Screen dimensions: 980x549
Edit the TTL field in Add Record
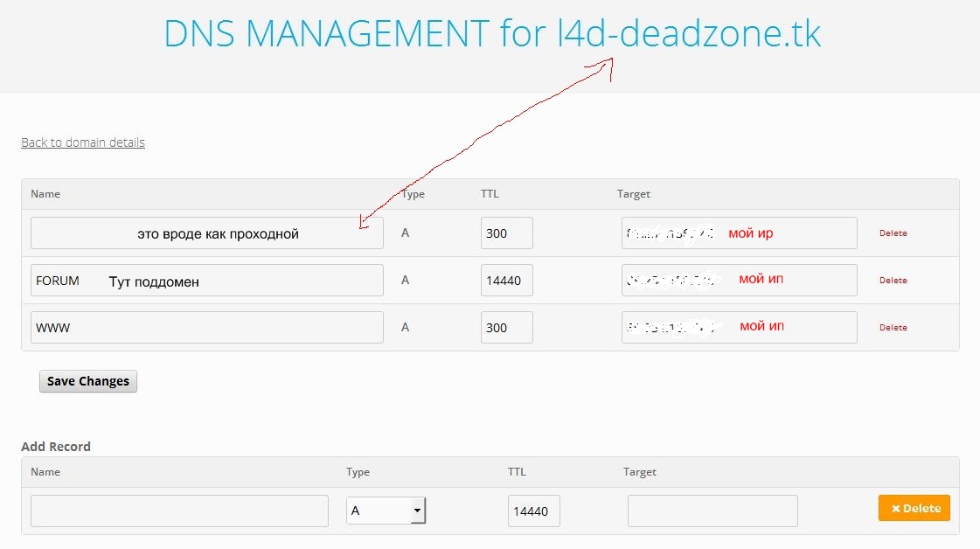pos(533,511)
